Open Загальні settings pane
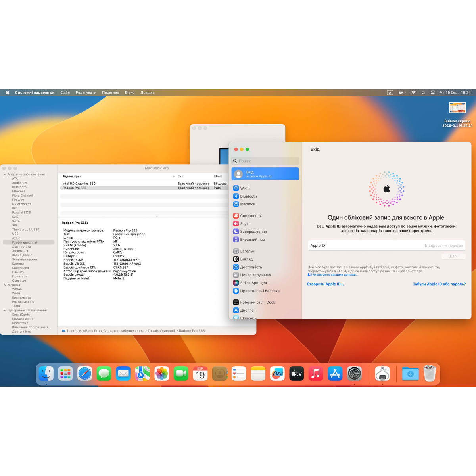The height and width of the screenshot is (476, 476). pyautogui.click(x=265, y=251)
